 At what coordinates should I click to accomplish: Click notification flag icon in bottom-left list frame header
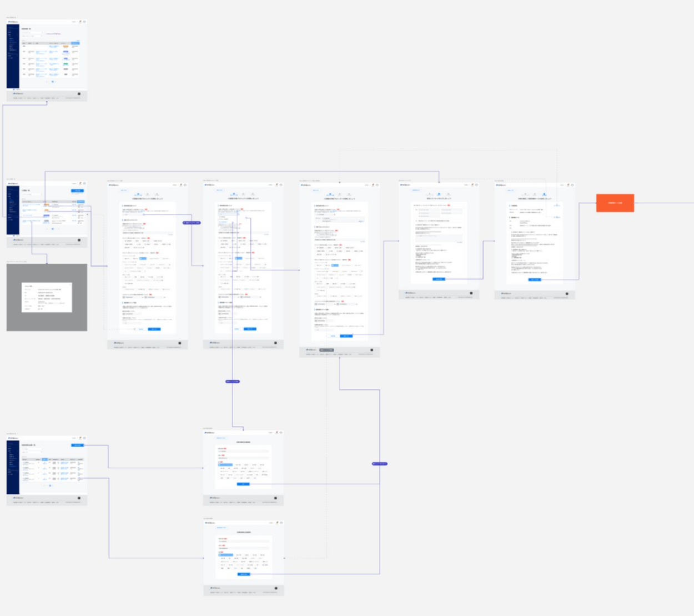pos(80,438)
